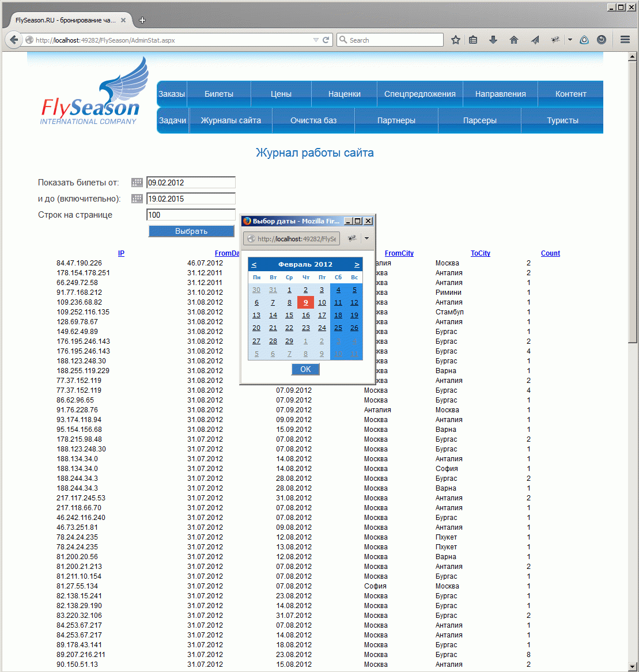Click the back navigation arrow
This screenshot has height=672, width=639.
click(x=14, y=40)
